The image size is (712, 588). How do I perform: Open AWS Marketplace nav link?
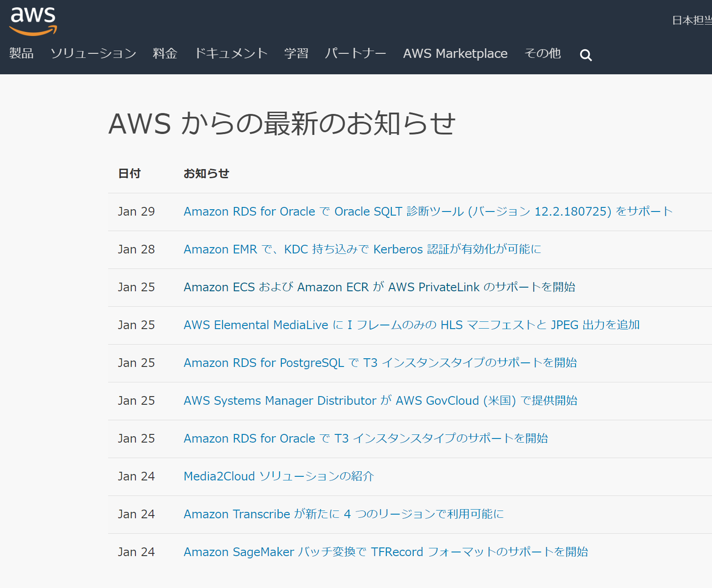tap(455, 53)
